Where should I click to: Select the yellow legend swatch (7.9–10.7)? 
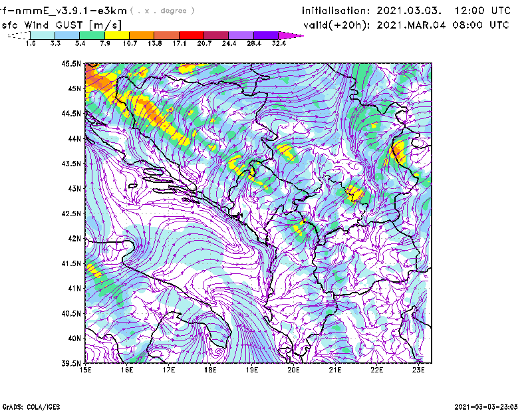(117, 35)
